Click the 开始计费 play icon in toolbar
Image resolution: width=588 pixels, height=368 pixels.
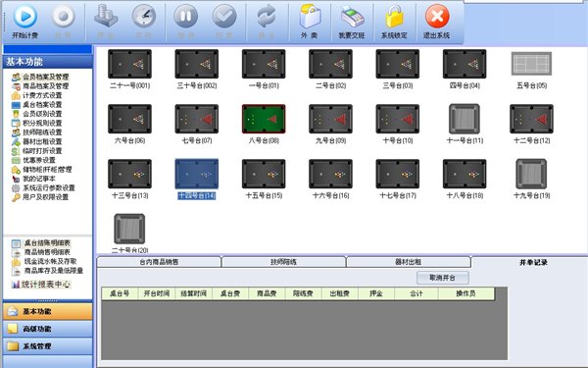click(25, 16)
